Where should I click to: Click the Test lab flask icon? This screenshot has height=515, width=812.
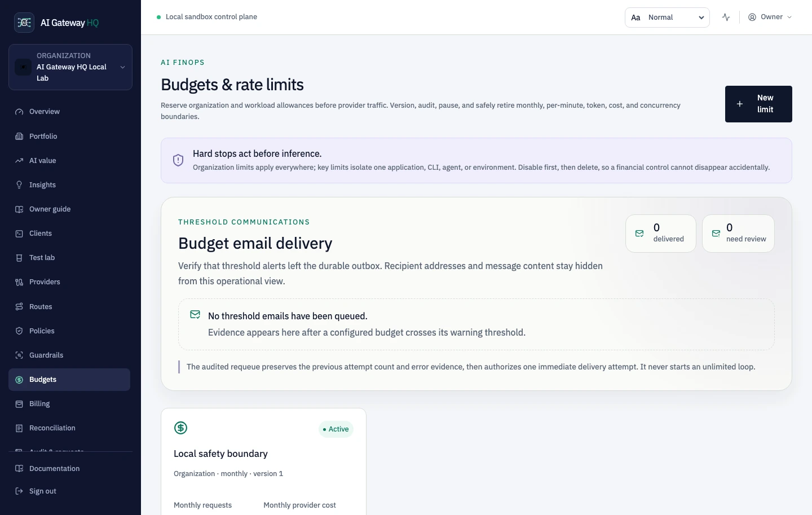click(19, 258)
